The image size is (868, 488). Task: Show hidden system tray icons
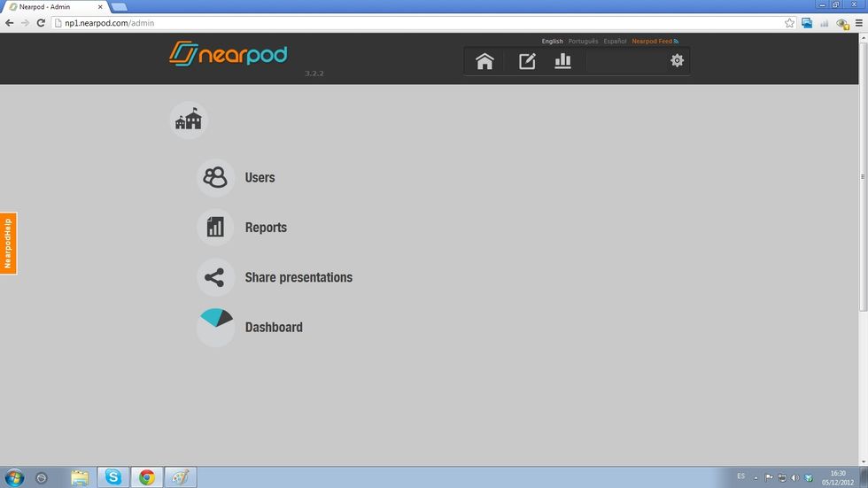[x=756, y=478]
